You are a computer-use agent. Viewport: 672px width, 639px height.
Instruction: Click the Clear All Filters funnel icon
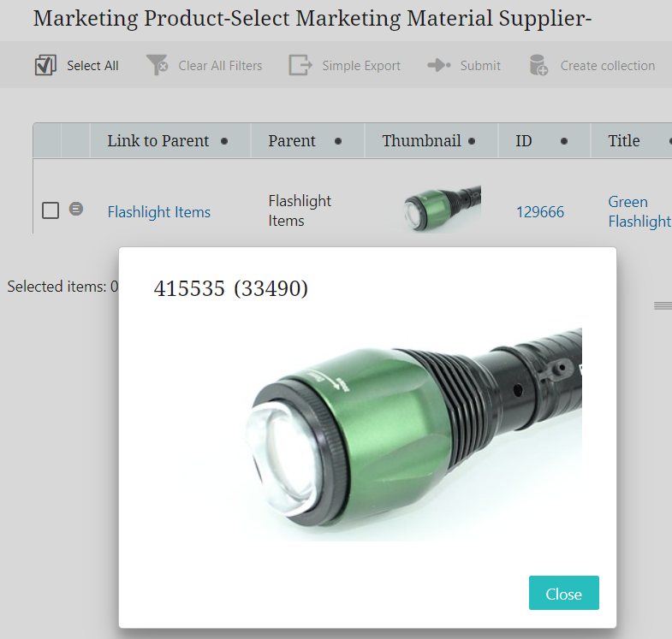pos(157,65)
